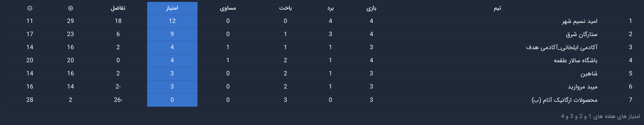Click the برد (wins) column header
The image size is (644, 125).
pos(330,8)
